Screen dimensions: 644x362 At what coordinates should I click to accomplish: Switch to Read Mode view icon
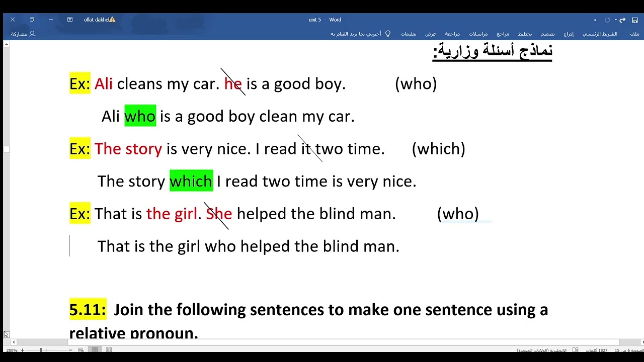(x=109, y=350)
